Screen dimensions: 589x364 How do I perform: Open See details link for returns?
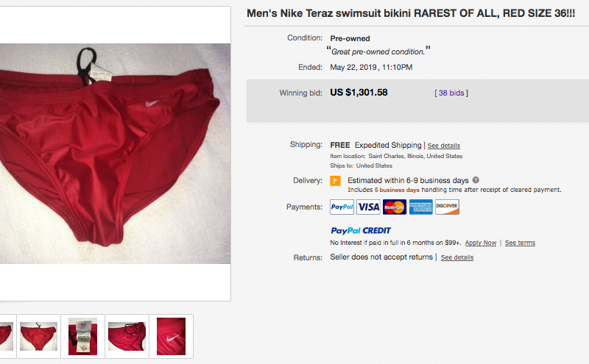click(457, 257)
